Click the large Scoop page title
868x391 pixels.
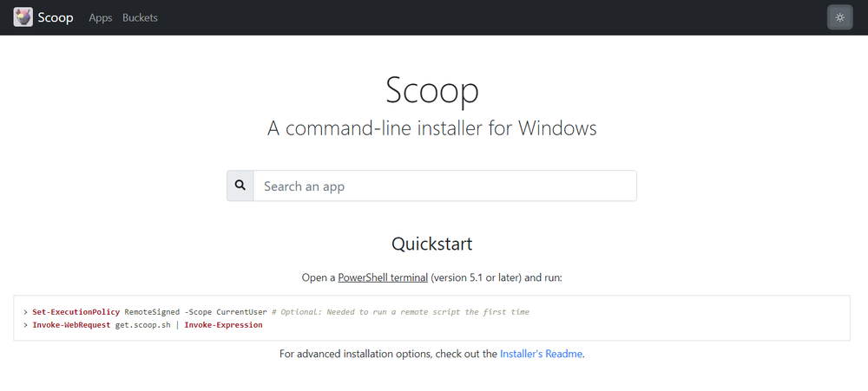431,89
